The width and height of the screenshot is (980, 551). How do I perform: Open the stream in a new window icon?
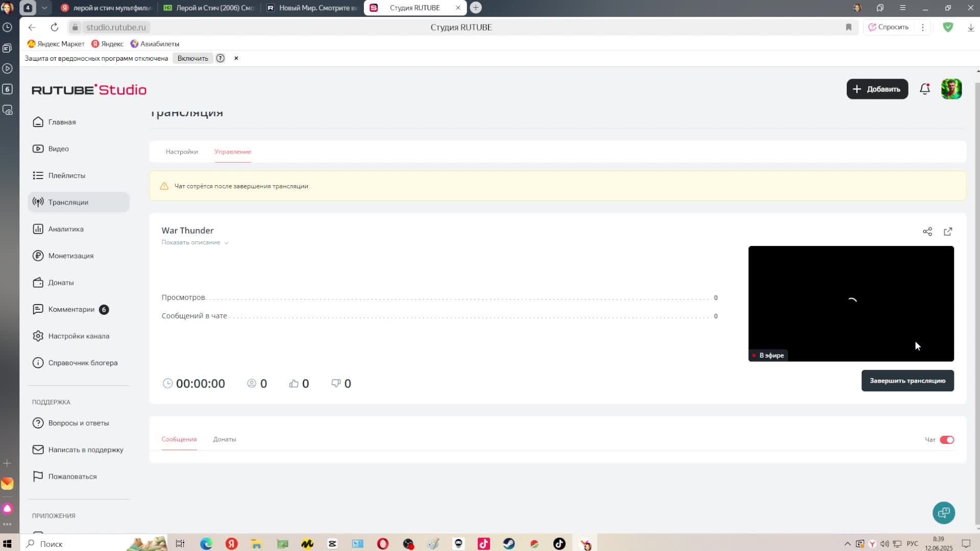[x=948, y=232]
